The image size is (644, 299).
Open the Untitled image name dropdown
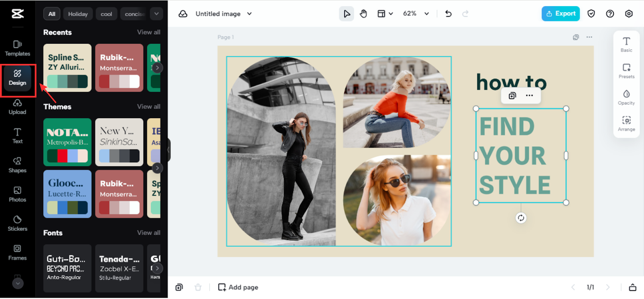click(x=223, y=14)
